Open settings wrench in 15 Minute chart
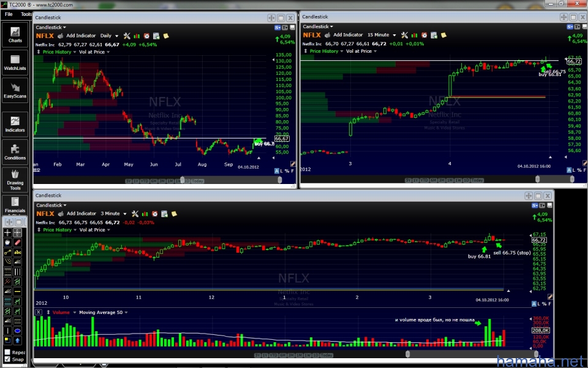Screen dimensions: 588x368 click(x=404, y=35)
